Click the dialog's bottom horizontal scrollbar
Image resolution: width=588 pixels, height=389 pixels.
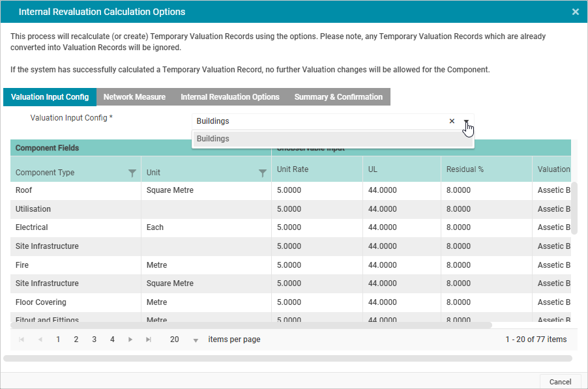(x=287, y=358)
